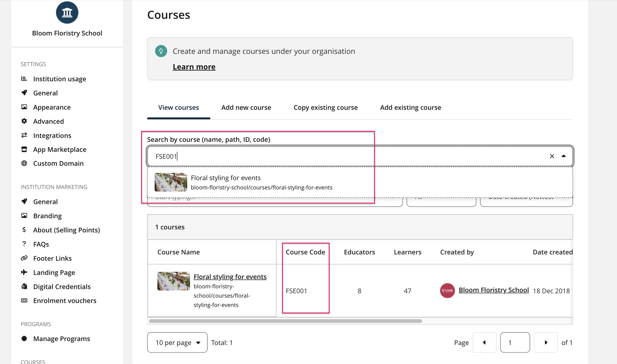The height and width of the screenshot is (364, 617).
Task: Click the horizontal table scrollbar
Action: point(286,321)
